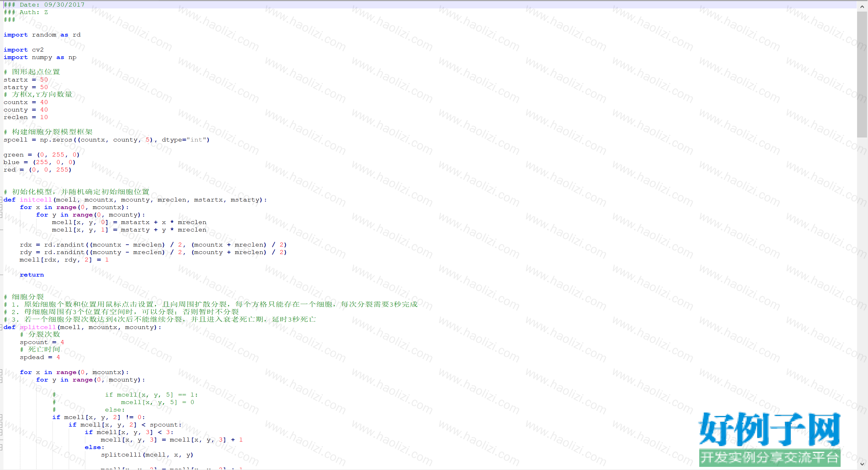This screenshot has width=868, height=470.
Task: Collapse fold marker for 'if mcell[x, y, 2] < spcount'
Action: point(1,425)
